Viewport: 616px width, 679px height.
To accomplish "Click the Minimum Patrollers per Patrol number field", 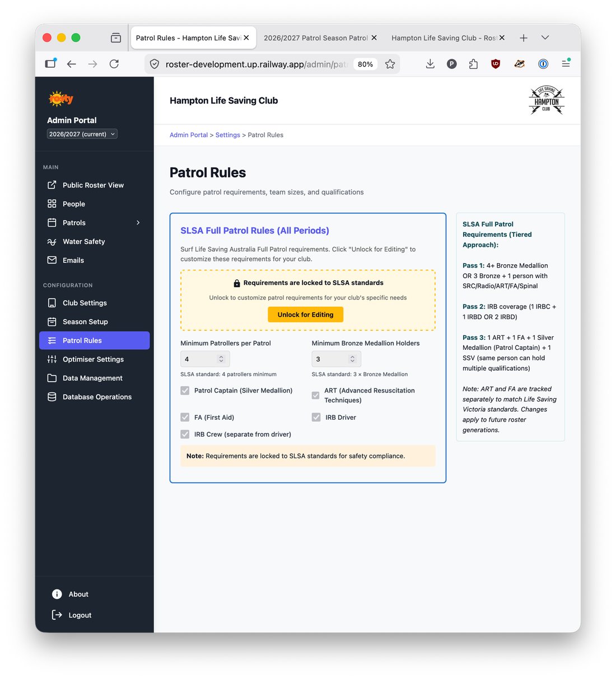I will tap(205, 359).
